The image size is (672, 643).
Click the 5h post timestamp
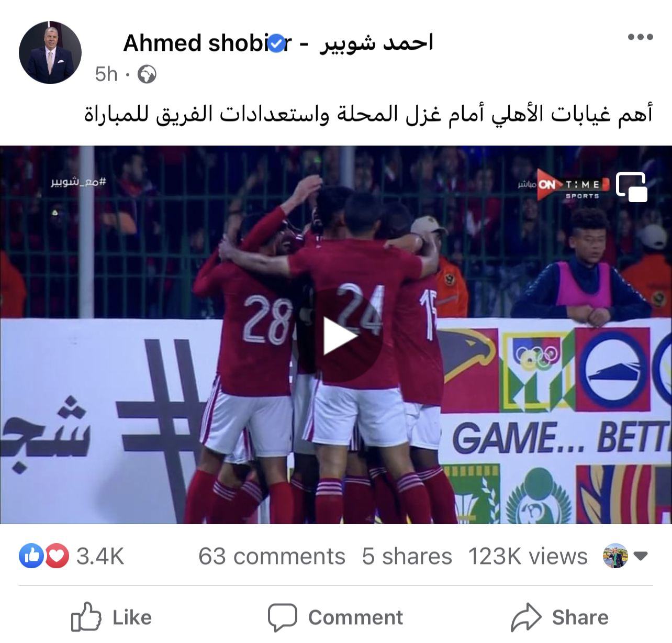pyautogui.click(x=106, y=74)
